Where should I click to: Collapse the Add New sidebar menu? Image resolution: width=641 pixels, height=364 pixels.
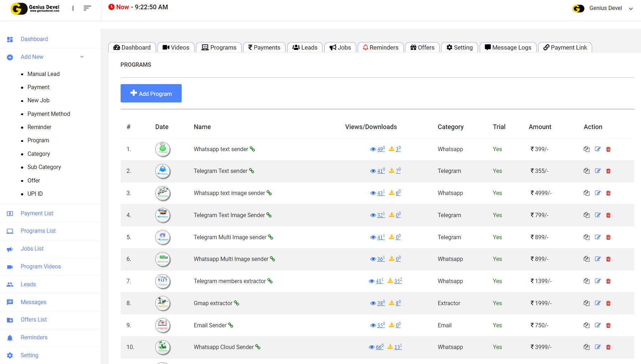coord(82,57)
